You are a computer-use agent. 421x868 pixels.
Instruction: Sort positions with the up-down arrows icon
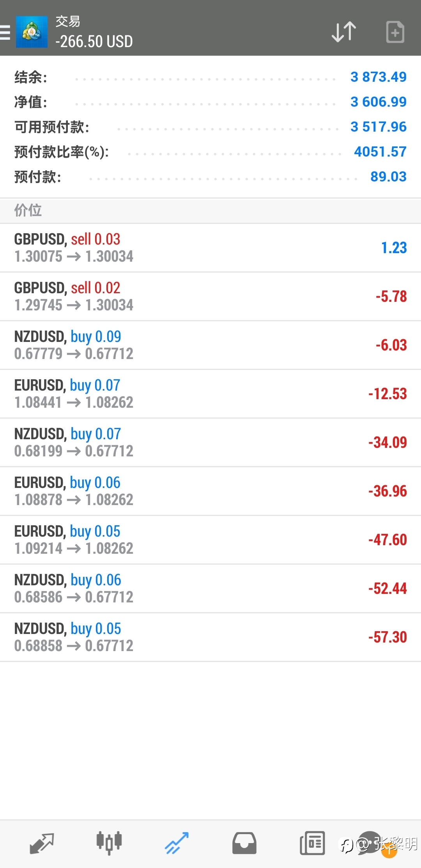coord(343,32)
